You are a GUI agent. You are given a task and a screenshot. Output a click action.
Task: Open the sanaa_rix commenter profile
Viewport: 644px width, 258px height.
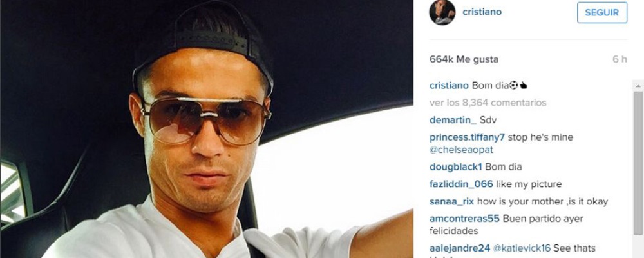pos(452,202)
